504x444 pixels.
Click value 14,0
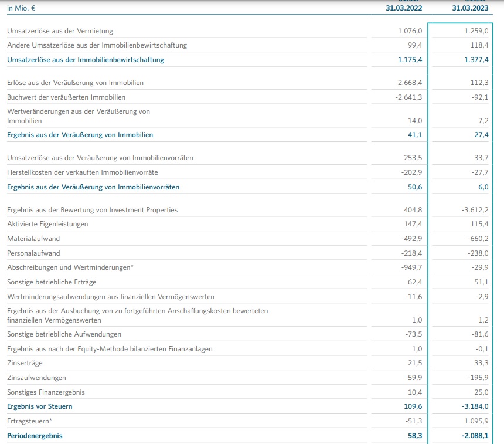click(415, 121)
